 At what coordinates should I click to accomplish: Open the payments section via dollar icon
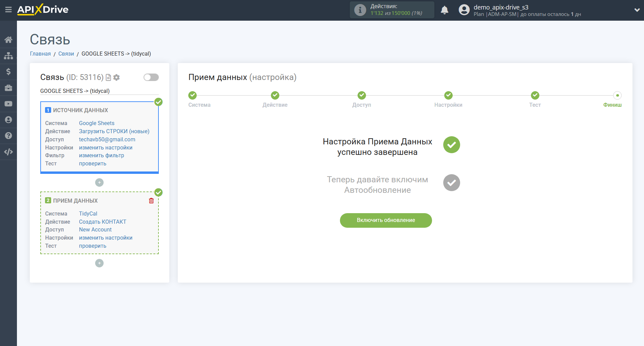(8, 72)
